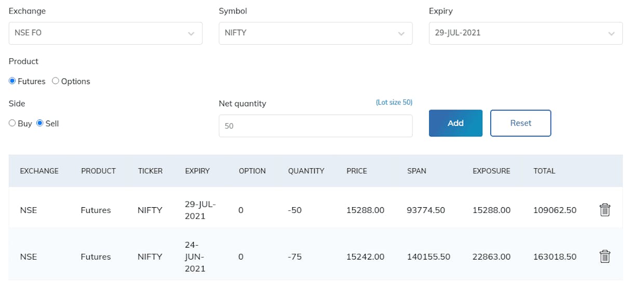Select the Futures product radio button
This screenshot has width=644, height=297.
[x=12, y=81]
